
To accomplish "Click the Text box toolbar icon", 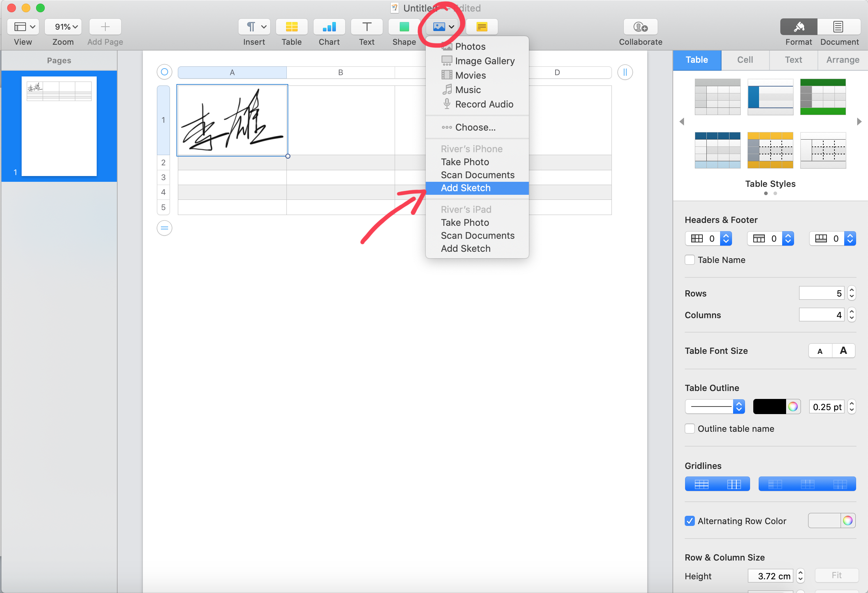I will [x=367, y=27].
